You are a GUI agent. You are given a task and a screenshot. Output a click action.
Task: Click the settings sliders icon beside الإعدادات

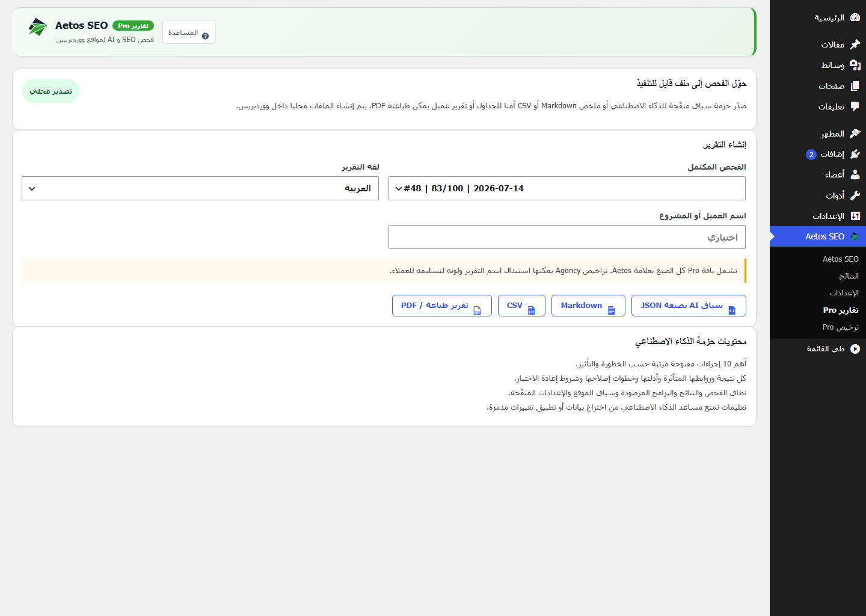point(855,216)
